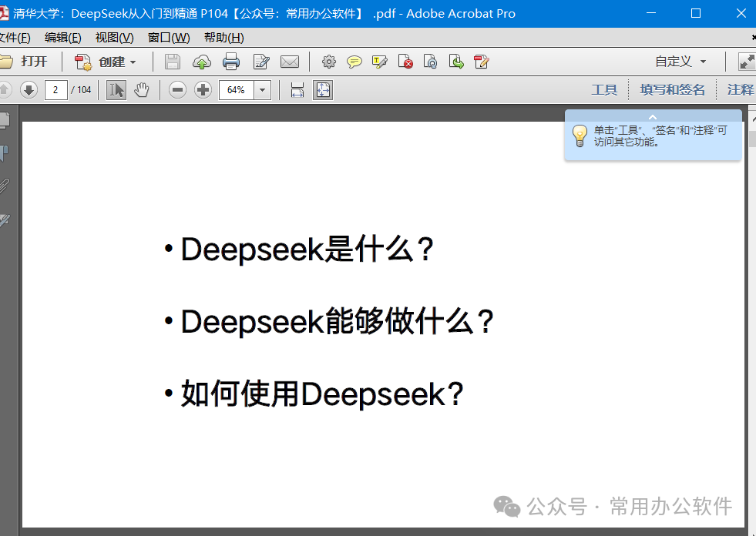Click the save to cloud upload icon
This screenshot has height=536, width=756.
202,62
